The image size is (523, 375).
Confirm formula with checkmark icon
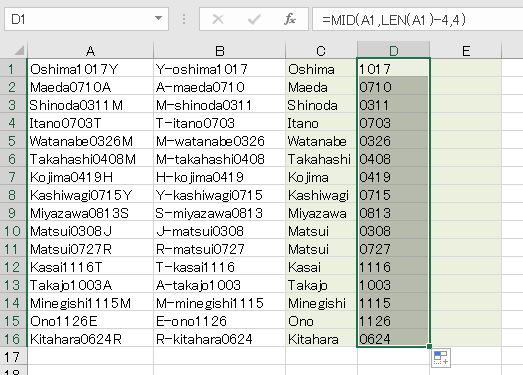click(254, 19)
